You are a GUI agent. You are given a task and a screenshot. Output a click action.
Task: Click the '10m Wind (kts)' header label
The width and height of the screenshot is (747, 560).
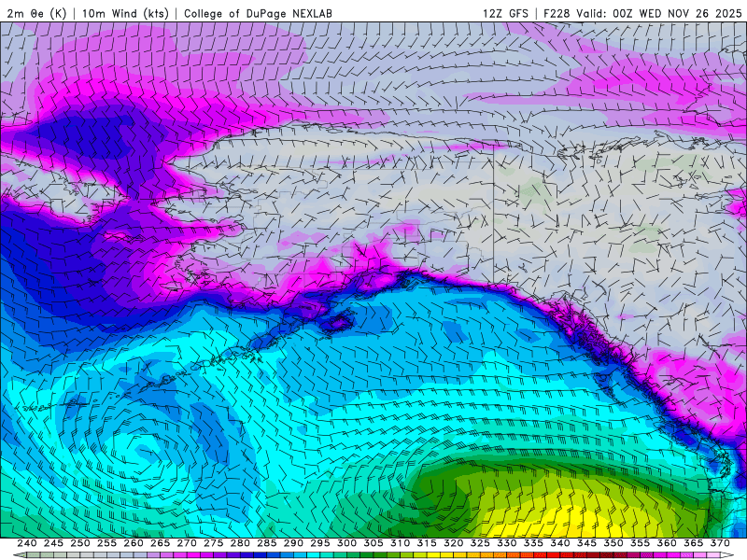pos(125,13)
